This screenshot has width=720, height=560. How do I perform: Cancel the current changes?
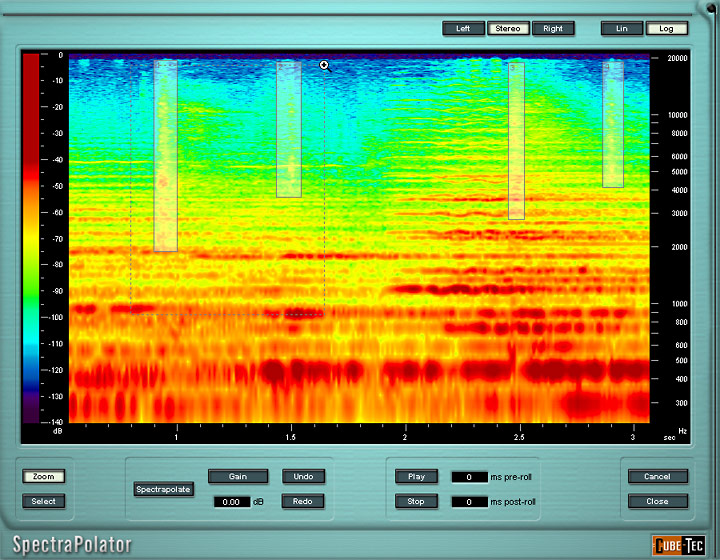pos(657,476)
